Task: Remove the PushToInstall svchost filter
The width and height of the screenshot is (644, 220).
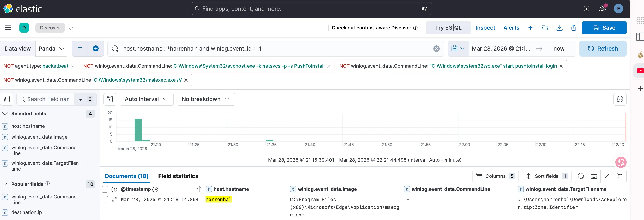Action: (329, 66)
